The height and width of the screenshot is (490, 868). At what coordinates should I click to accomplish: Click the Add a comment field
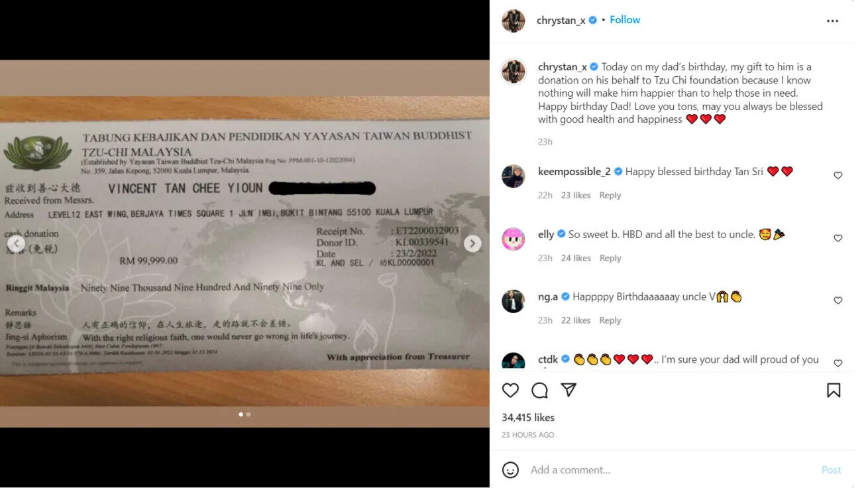tap(669, 470)
